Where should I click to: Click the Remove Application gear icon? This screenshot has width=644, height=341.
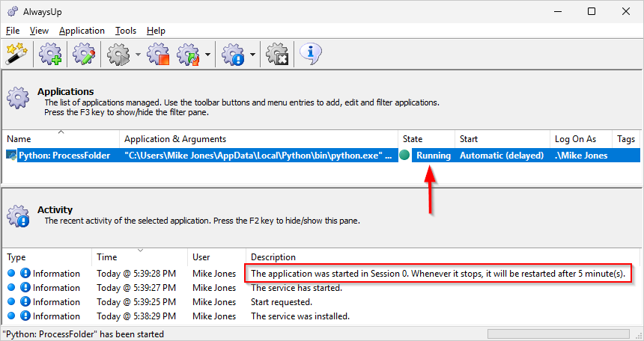pos(277,54)
